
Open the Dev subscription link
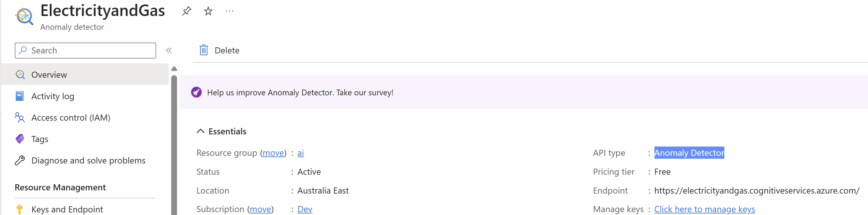(x=305, y=209)
